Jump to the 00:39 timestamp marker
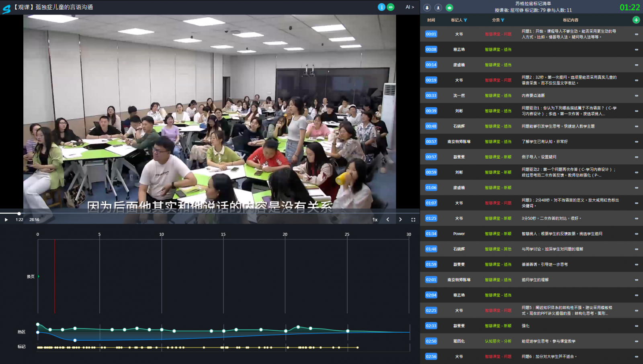This screenshot has height=364, width=643. [431, 111]
